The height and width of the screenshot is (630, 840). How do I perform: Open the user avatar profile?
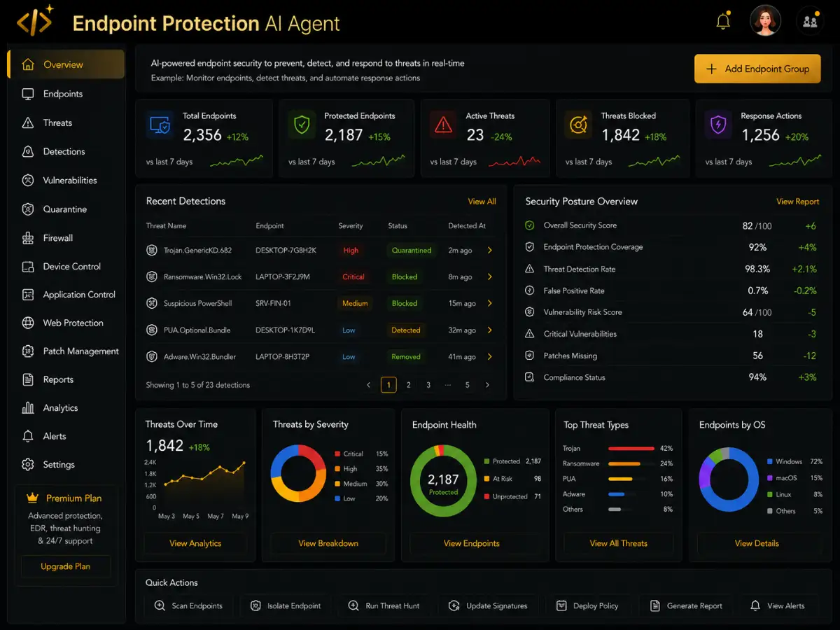pyautogui.click(x=765, y=21)
